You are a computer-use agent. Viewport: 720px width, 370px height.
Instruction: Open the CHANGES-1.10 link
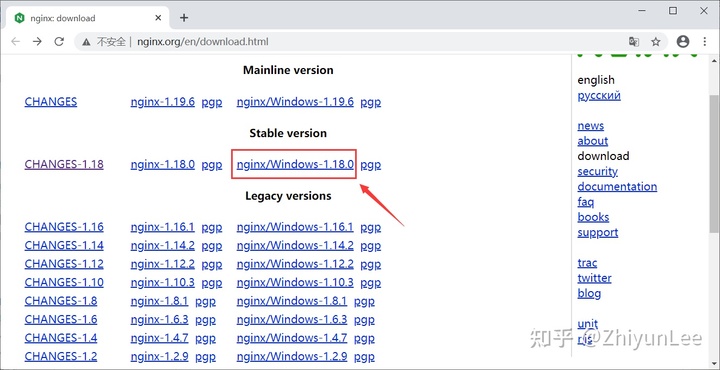click(x=64, y=282)
